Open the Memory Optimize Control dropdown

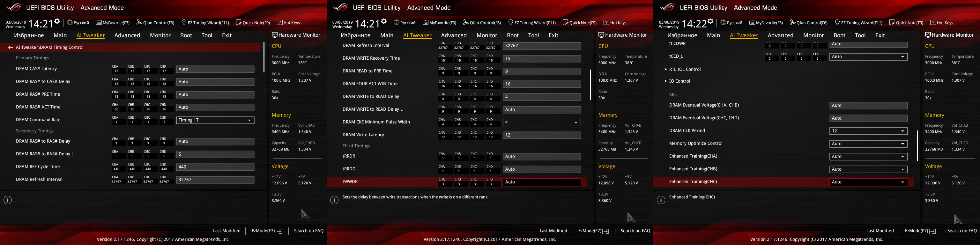[869, 144]
